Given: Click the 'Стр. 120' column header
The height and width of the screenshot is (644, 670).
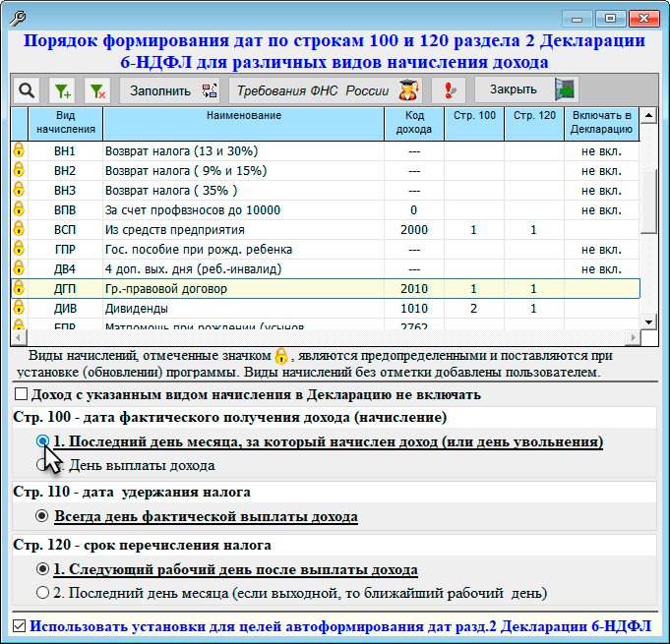Looking at the screenshot, I should pos(534,123).
